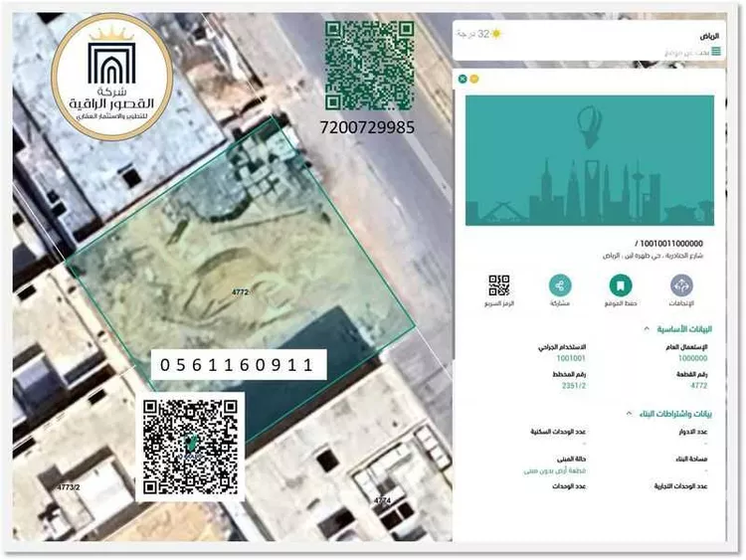Click parcel label 4773/2 on the map
This screenshot has height=560, width=746.
69,487
